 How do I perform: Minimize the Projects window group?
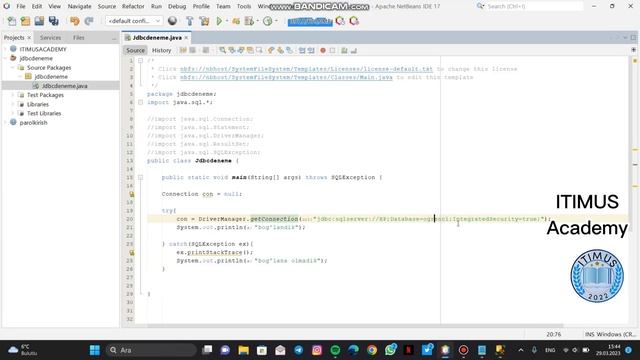click(x=114, y=38)
